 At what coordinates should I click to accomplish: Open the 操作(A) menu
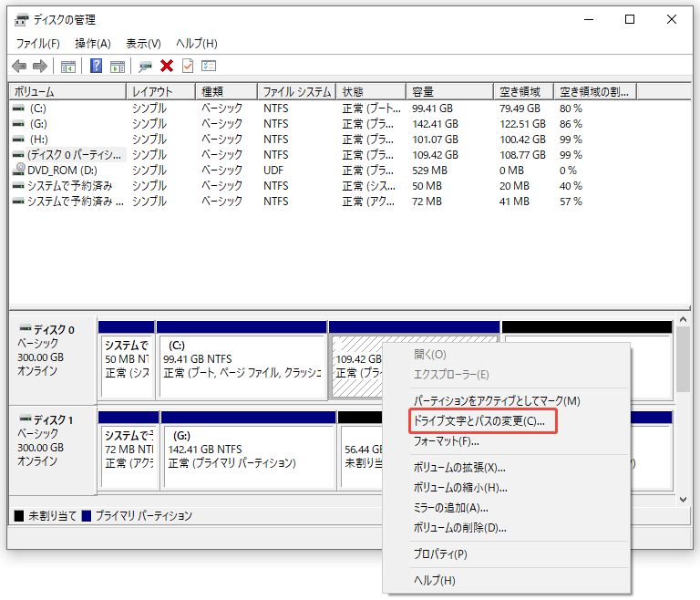click(92, 44)
